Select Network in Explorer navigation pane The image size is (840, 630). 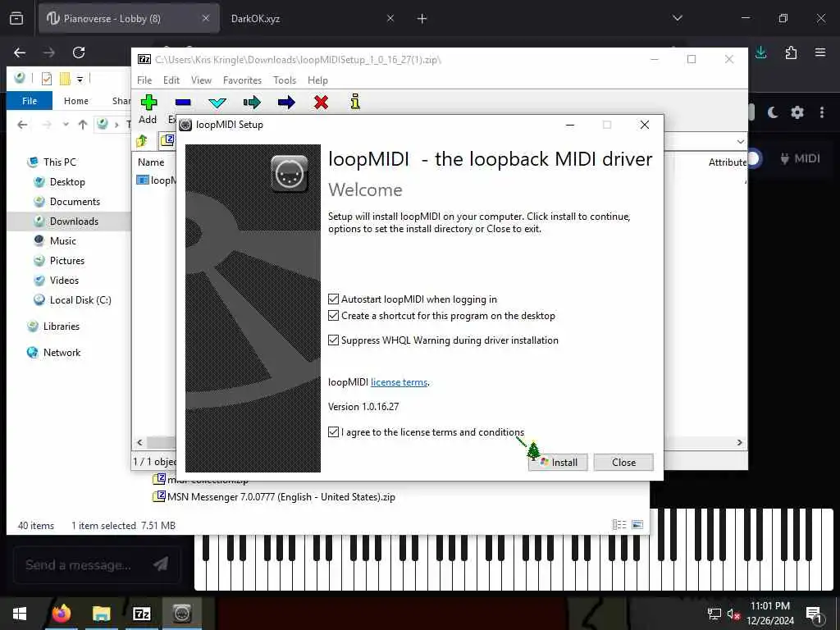[62, 353]
